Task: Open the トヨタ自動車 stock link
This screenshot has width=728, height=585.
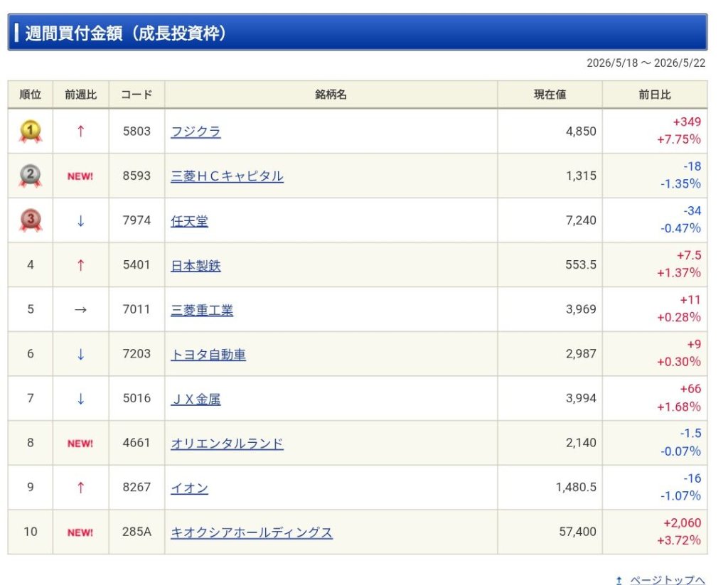Action: point(208,355)
